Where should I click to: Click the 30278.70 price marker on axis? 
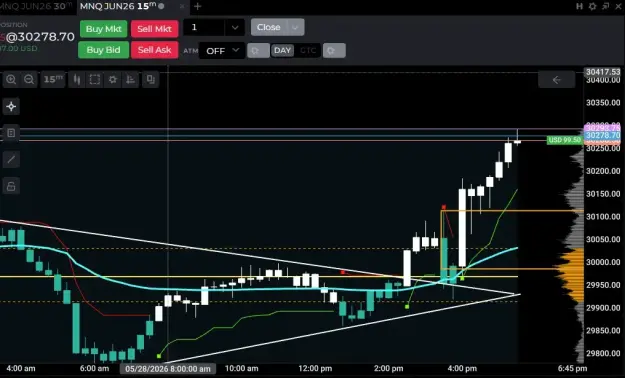pyautogui.click(x=603, y=135)
